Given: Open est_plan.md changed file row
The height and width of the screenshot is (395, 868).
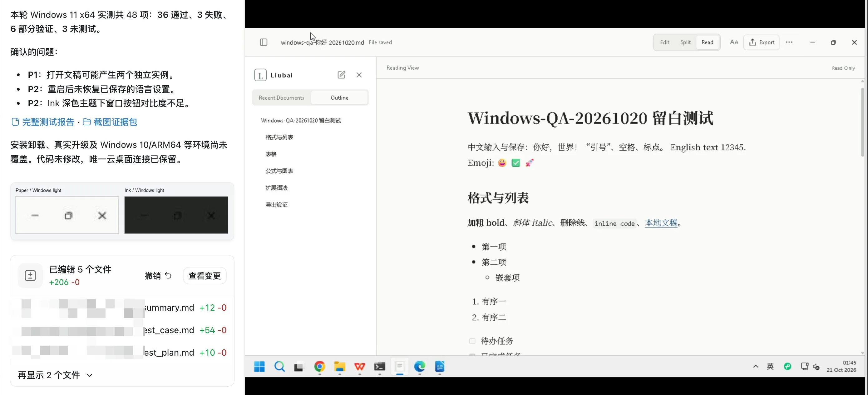Looking at the screenshot, I should click(x=122, y=352).
